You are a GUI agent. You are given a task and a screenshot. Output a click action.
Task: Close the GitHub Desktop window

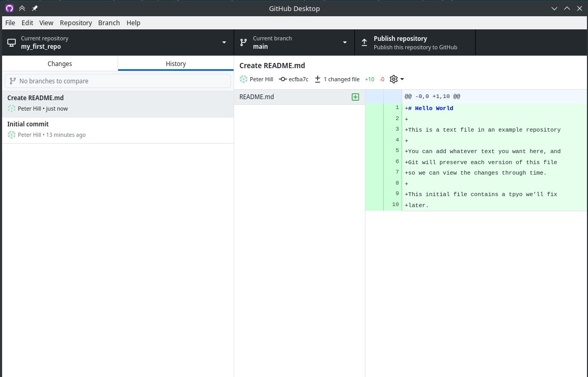click(580, 8)
